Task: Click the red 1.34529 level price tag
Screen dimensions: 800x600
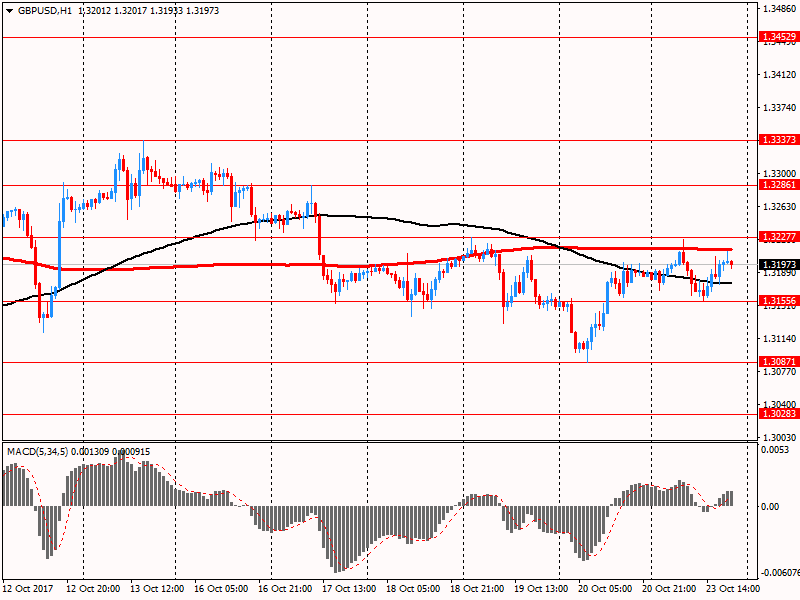Action: point(779,37)
